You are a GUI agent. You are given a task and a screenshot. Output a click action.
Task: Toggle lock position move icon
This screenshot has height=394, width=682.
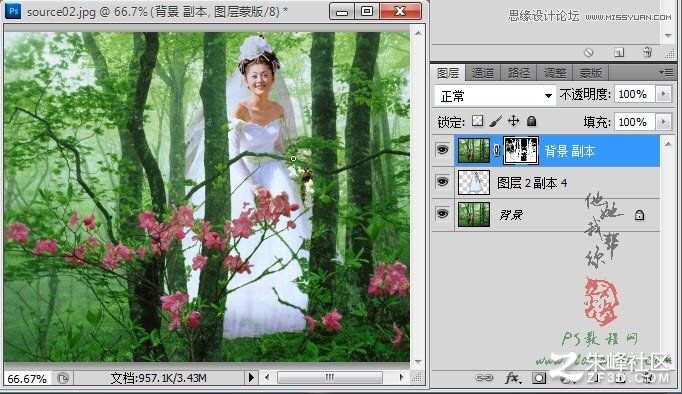tap(514, 121)
